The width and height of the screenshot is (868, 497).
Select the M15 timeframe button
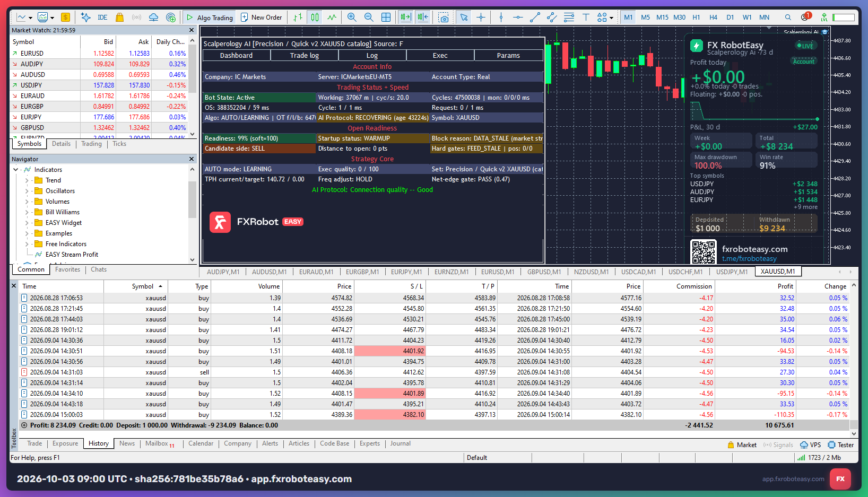point(662,18)
